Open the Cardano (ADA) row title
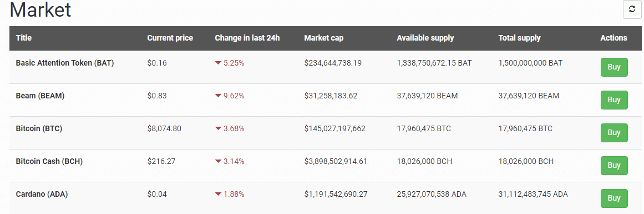644x214 pixels. tap(42, 194)
